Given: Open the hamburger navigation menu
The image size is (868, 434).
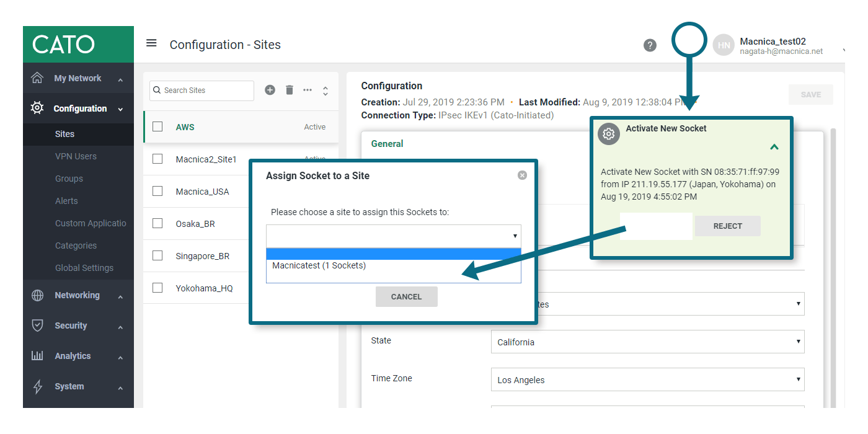Looking at the screenshot, I should [151, 43].
